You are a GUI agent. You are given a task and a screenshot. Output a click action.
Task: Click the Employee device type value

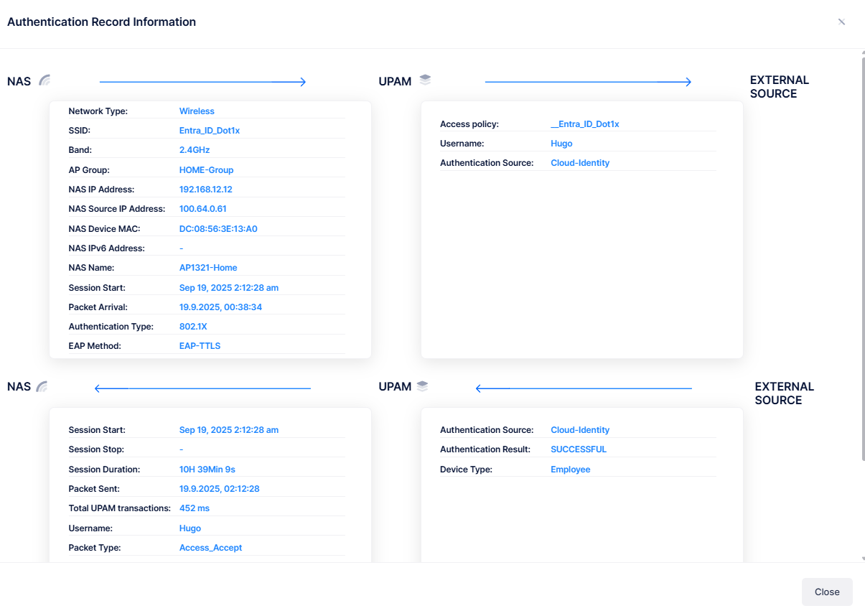570,470
